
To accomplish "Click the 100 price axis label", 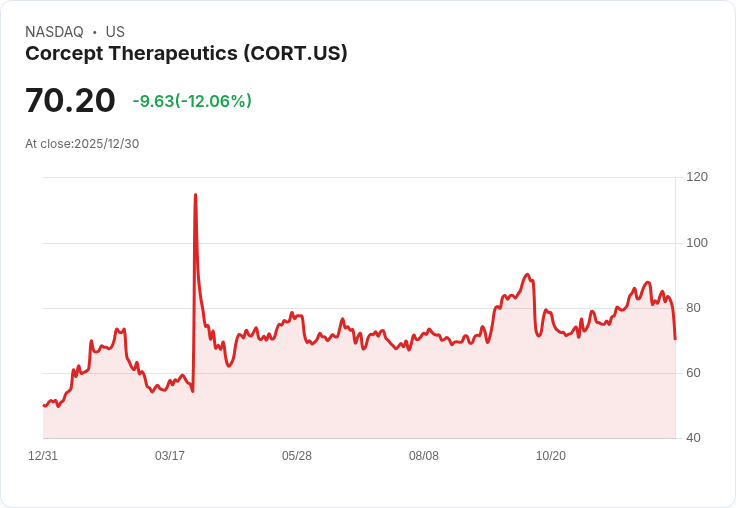I will (x=697, y=243).
